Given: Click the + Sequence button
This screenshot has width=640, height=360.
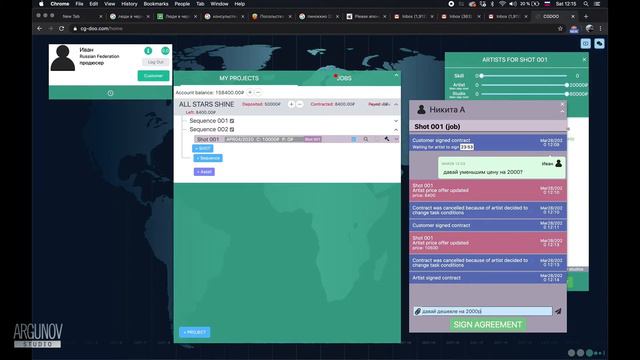Looking at the screenshot, I should click(x=208, y=158).
